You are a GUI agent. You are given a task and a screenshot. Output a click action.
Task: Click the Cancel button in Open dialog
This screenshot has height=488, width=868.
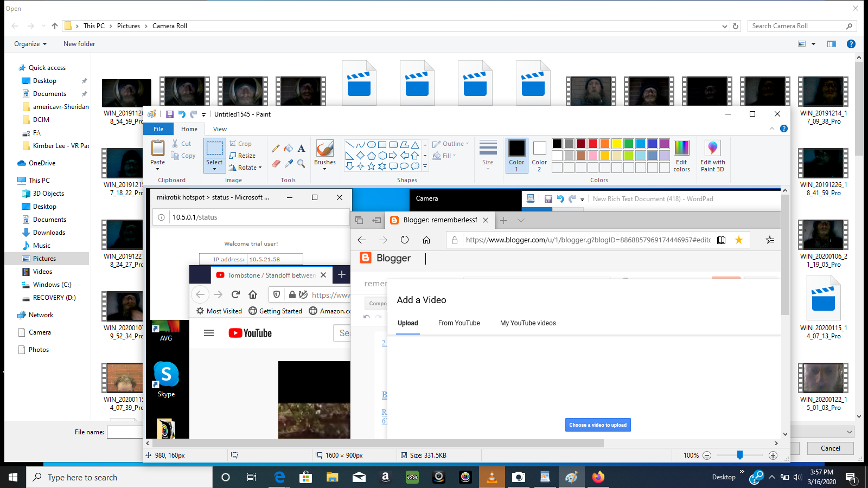coord(830,448)
